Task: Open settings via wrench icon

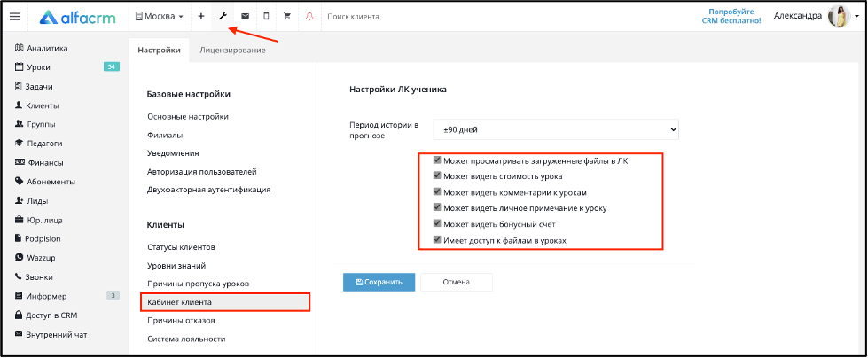Action: (x=223, y=16)
